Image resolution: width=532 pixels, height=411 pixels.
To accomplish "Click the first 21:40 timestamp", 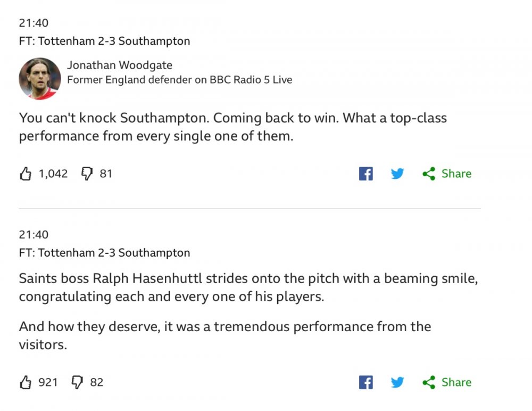I will 34,23.
